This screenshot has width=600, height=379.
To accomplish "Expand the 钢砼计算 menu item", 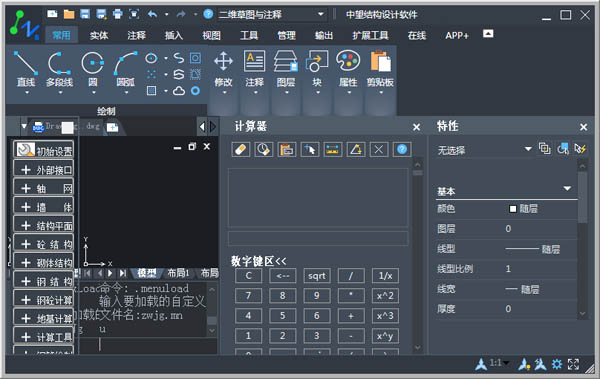I will point(43,300).
